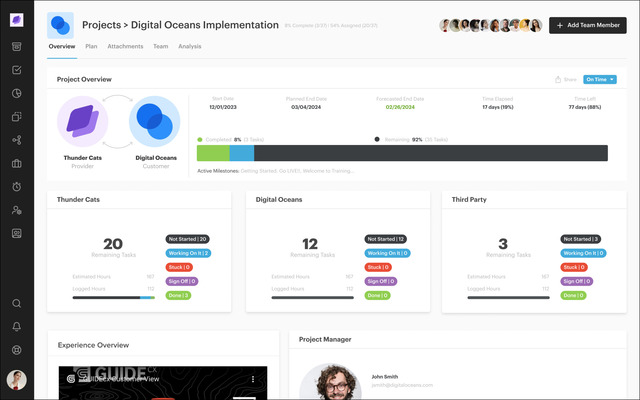Click Third Party Not Started | 3 badge
640x400 pixels.
(580, 239)
